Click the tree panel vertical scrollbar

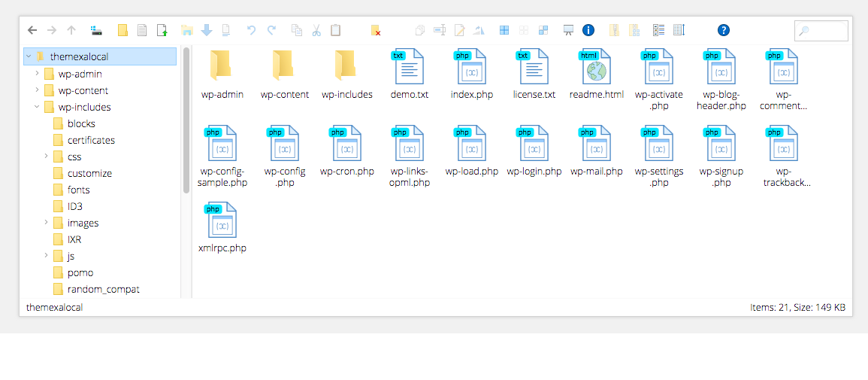pyautogui.click(x=186, y=120)
